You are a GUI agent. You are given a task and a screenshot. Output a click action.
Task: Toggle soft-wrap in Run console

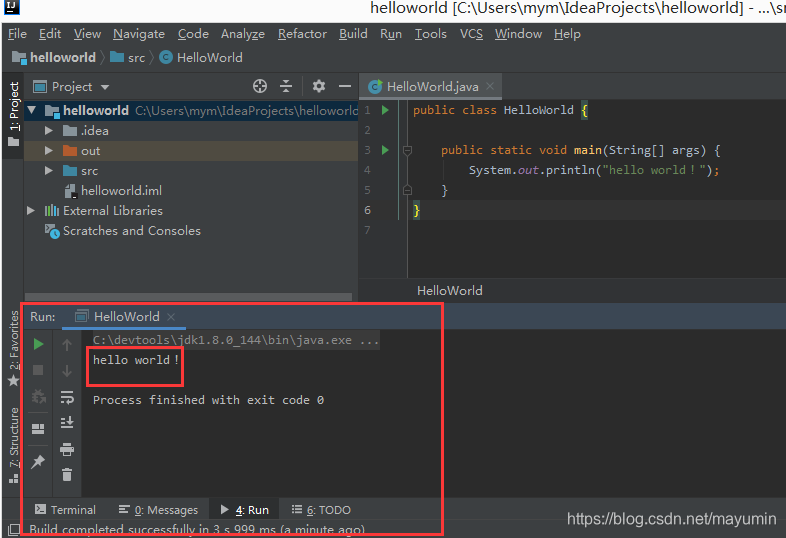tap(67, 397)
